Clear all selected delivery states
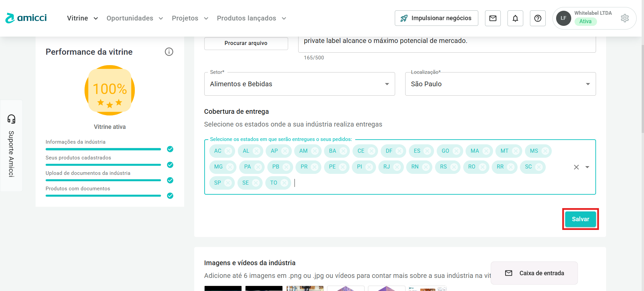This screenshot has width=644, height=291. pyautogui.click(x=576, y=167)
